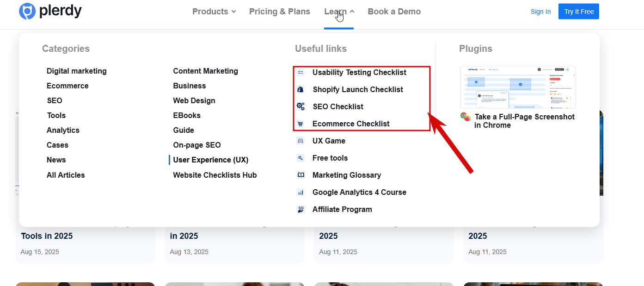Image resolution: width=644 pixels, height=286 pixels.
Task: Open the Tools category
Action: pos(56,115)
